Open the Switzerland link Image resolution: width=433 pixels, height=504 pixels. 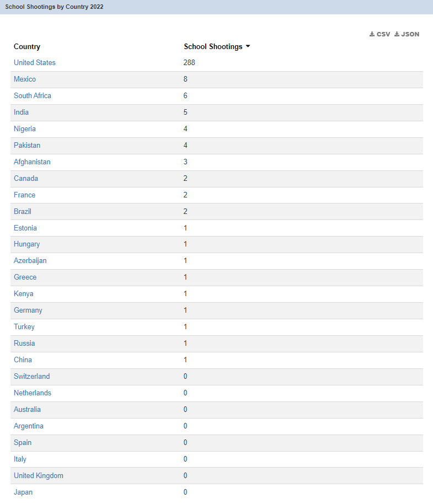pos(32,377)
